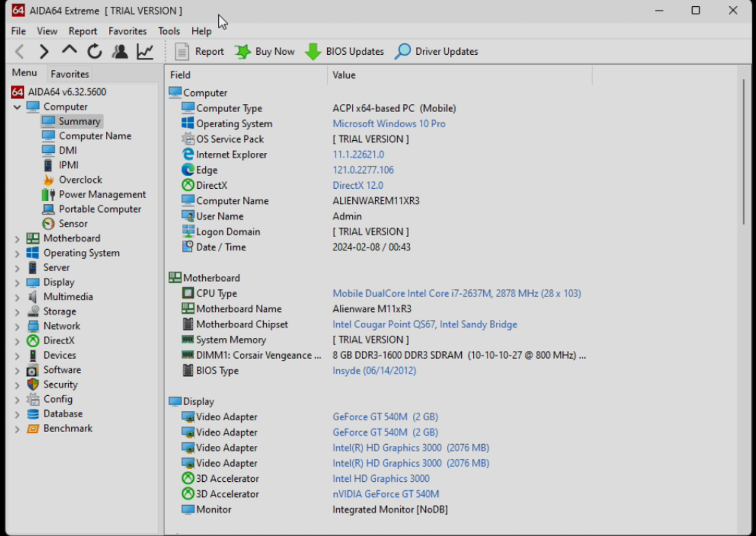Select the IPMI tree item
Image resolution: width=756 pixels, height=536 pixels.
[x=60, y=165]
